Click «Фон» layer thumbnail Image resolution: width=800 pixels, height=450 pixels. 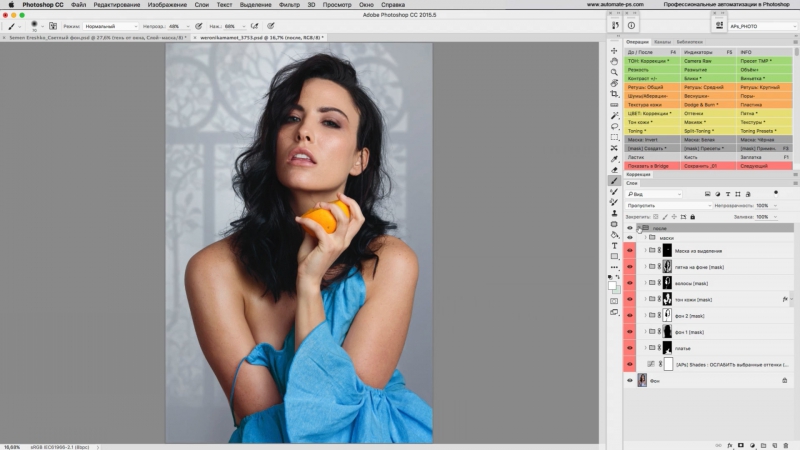(642, 380)
